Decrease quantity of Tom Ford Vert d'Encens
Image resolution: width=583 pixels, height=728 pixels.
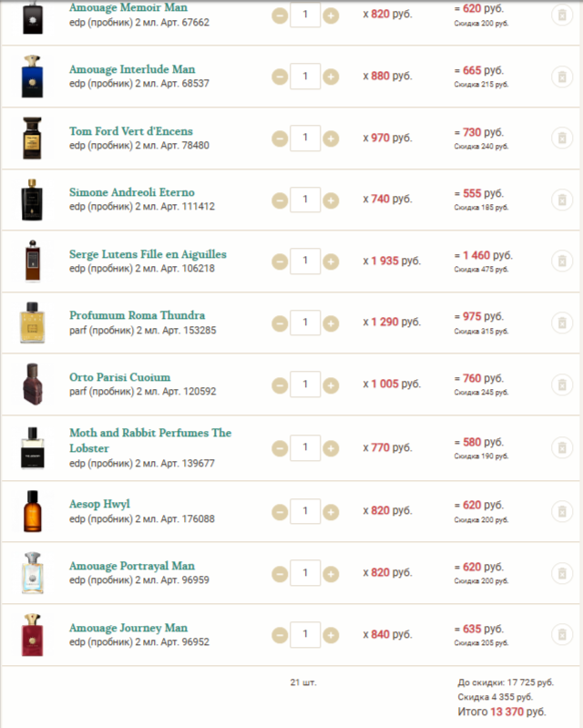pos(280,138)
